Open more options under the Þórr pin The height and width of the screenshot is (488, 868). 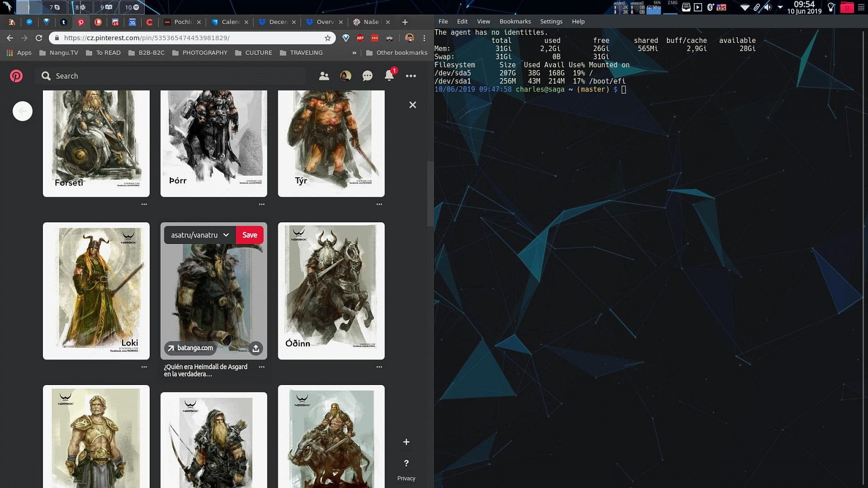click(x=261, y=204)
